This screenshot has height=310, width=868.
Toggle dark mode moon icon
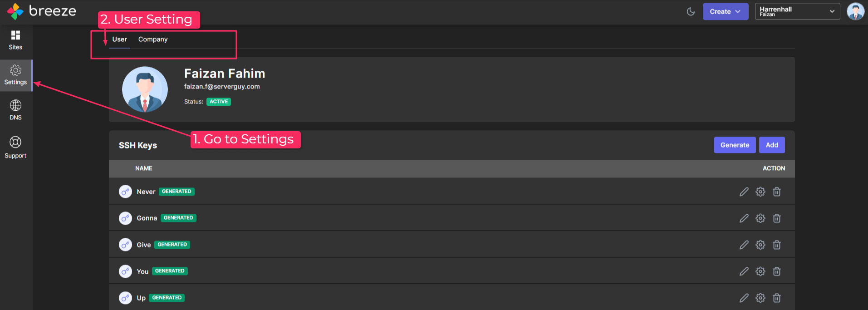click(x=691, y=11)
